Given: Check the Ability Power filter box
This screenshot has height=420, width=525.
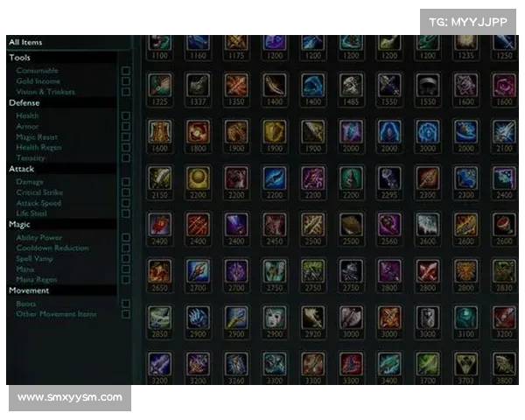Looking at the screenshot, I should click(x=126, y=237).
